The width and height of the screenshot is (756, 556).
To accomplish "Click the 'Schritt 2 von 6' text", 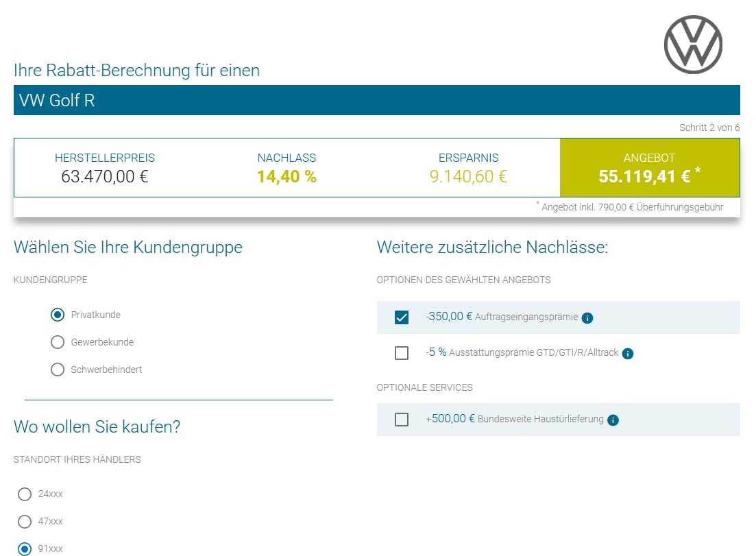I will pyautogui.click(x=709, y=128).
